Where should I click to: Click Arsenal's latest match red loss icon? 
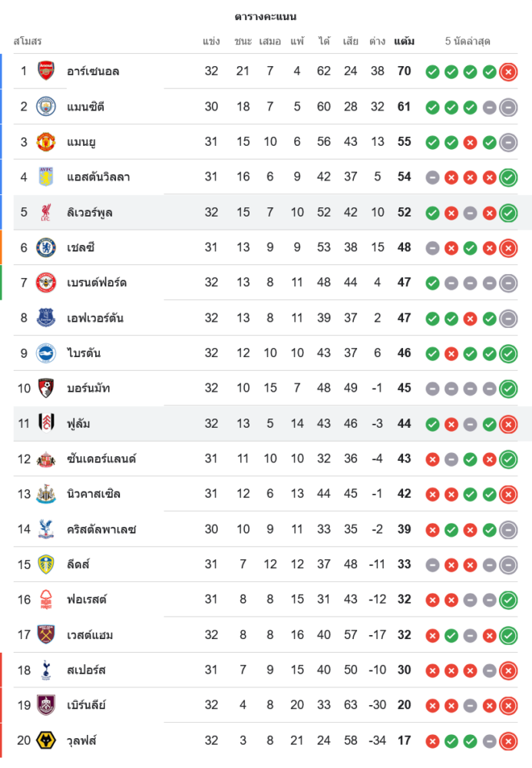pyautogui.click(x=507, y=72)
